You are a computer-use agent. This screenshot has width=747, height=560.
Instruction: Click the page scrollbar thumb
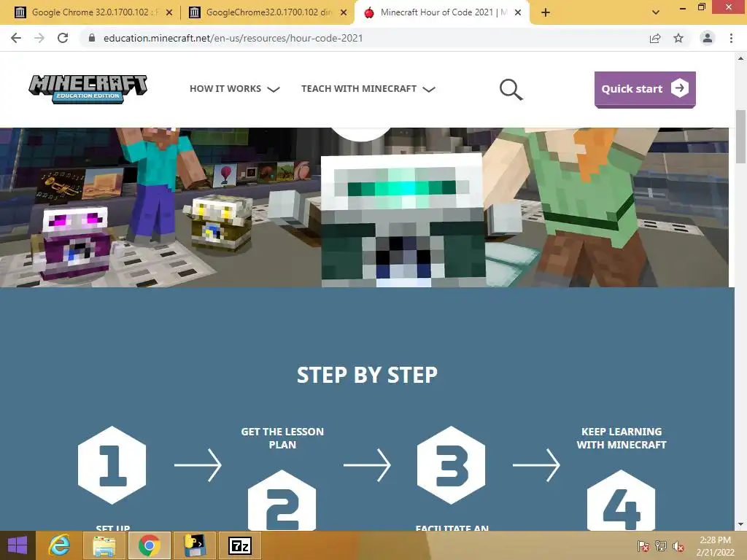click(x=741, y=136)
